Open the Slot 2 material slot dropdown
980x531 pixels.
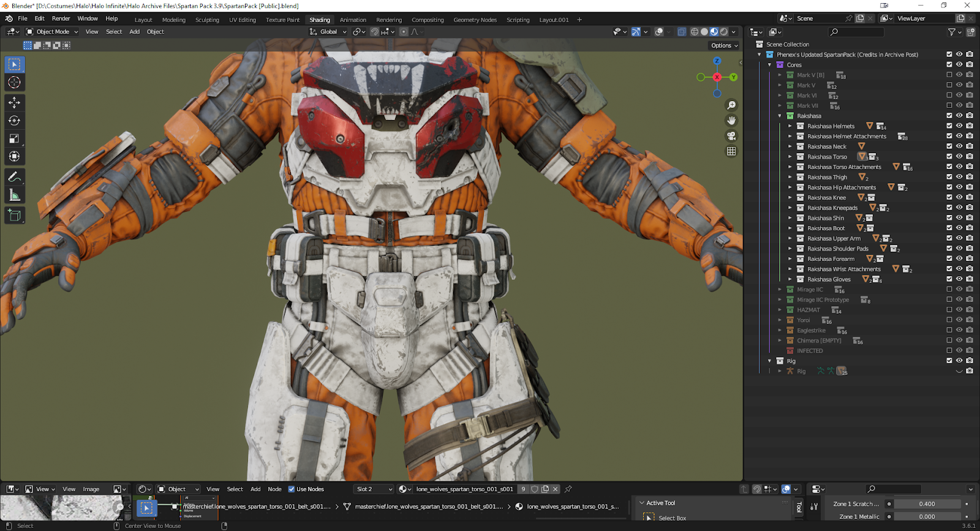[x=374, y=489]
